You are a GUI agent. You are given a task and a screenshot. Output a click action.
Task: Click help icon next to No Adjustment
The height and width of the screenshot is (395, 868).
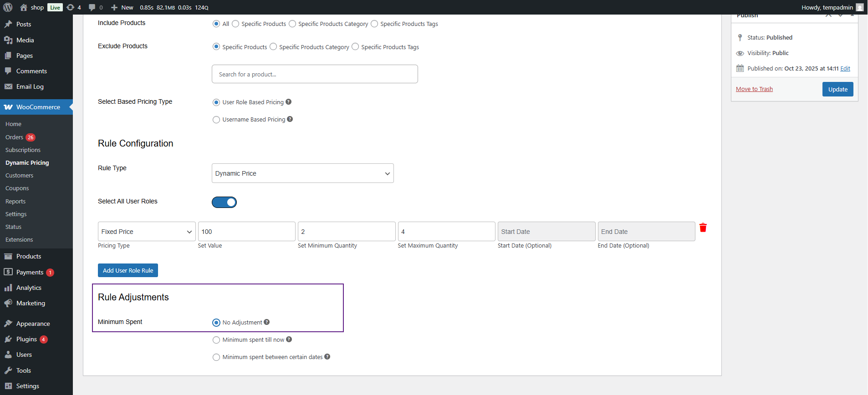pos(267,322)
